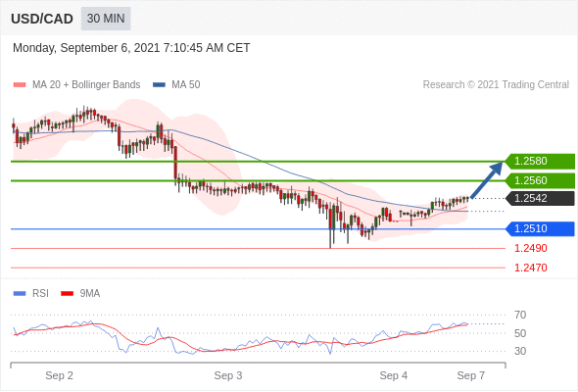Click the 'Sep 3' date axis label

(228, 375)
